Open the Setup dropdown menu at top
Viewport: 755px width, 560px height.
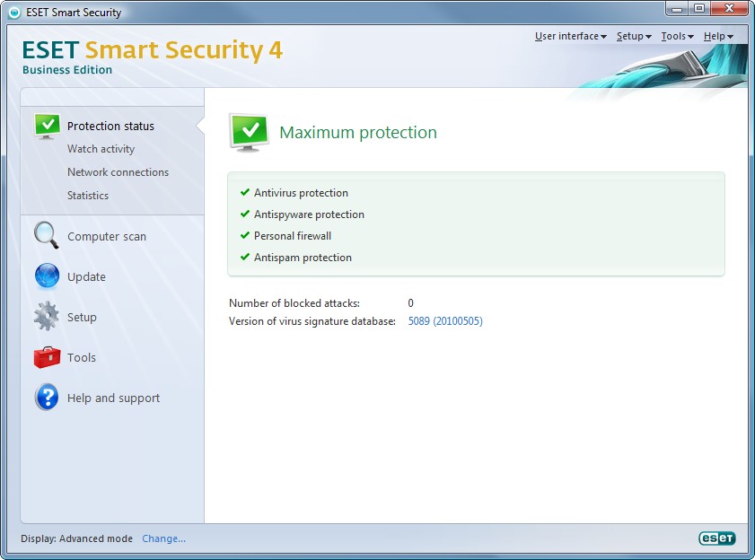[x=634, y=36]
